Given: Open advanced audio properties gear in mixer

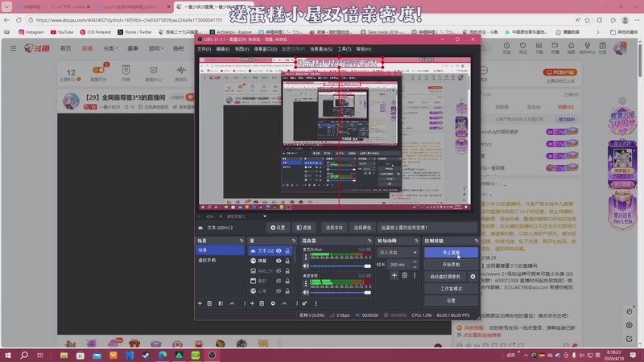Looking at the screenshot, I should click(x=304, y=303).
